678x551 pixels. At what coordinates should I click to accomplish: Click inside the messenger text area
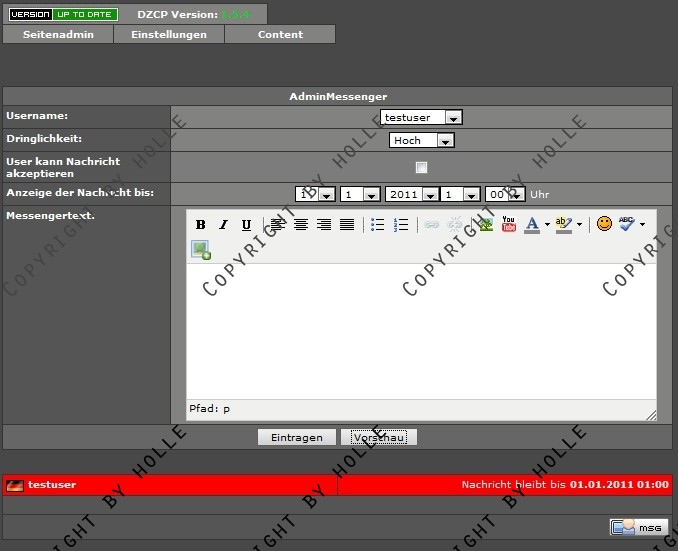click(421, 331)
